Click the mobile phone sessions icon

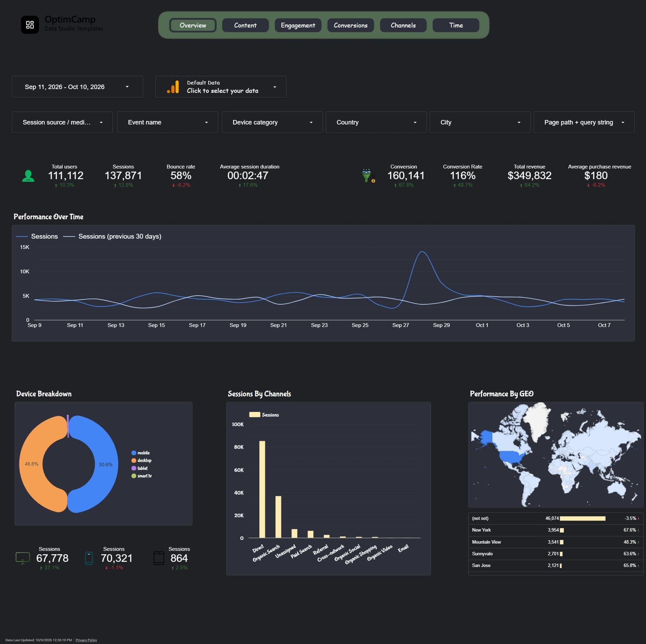(89, 558)
